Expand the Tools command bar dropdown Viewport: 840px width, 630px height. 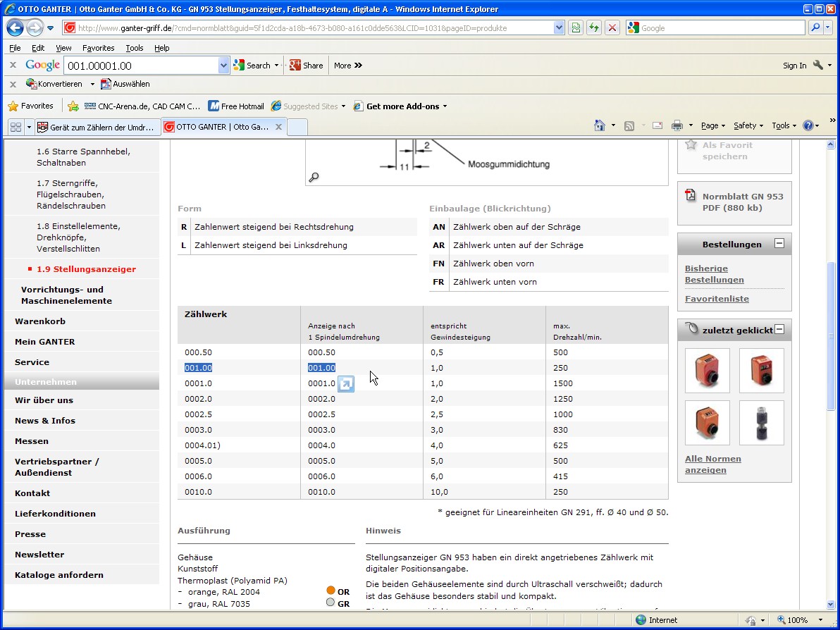coord(784,126)
